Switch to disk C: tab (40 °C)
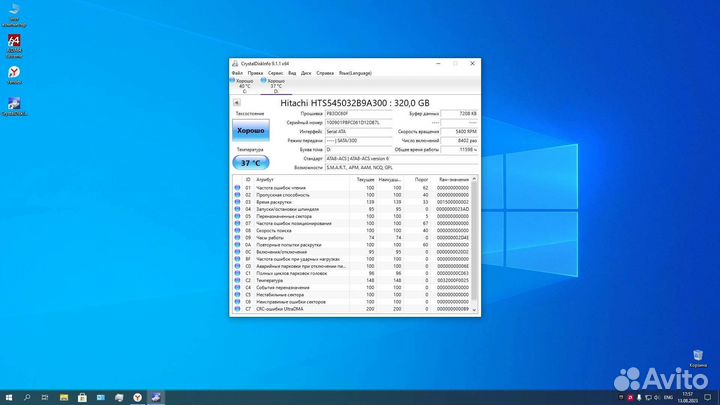Screen dimensions: 720x405 (242, 86)
